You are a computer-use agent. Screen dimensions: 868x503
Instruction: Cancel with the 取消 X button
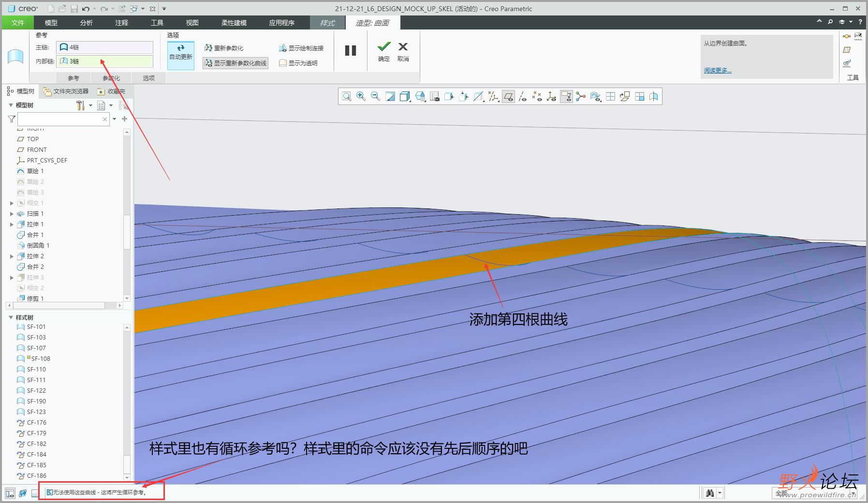(x=403, y=51)
